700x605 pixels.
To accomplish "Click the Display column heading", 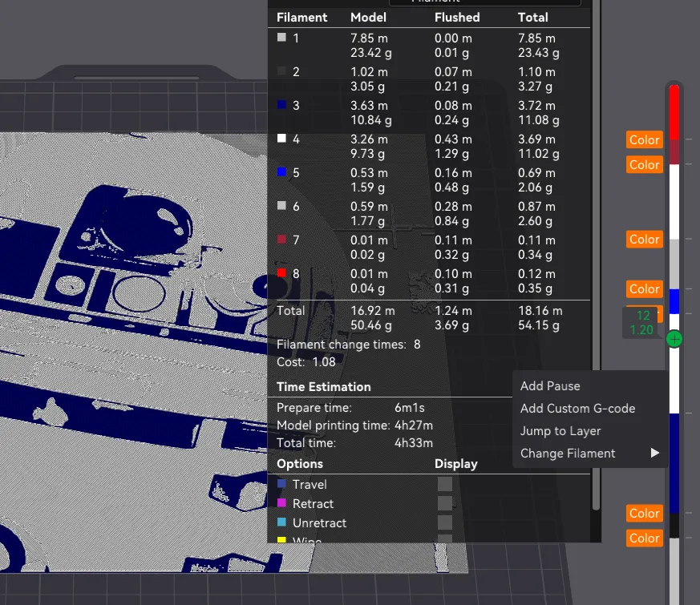I will (455, 463).
